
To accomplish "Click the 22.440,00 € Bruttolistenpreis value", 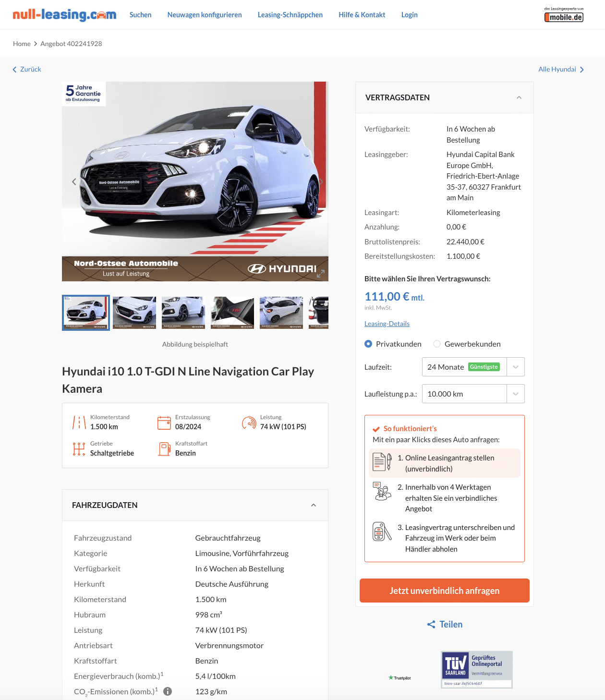I will pyautogui.click(x=465, y=241).
